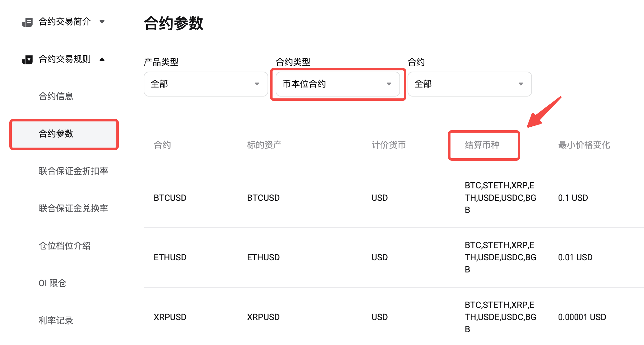Open the OI 限仓 section
Viewport: 644px width, 345px height.
point(52,283)
